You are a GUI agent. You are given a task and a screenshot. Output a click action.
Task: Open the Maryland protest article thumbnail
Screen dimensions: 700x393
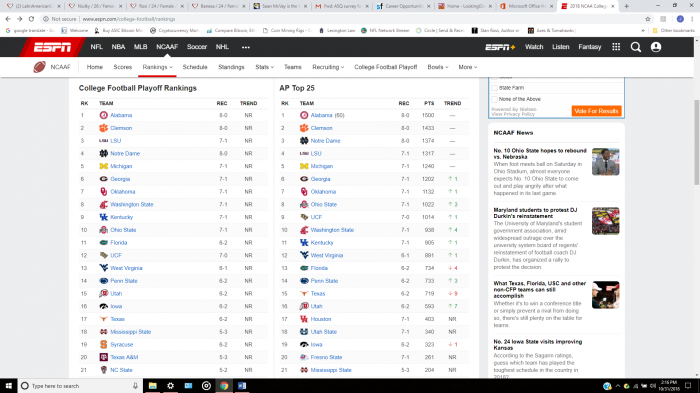[x=606, y=221]
